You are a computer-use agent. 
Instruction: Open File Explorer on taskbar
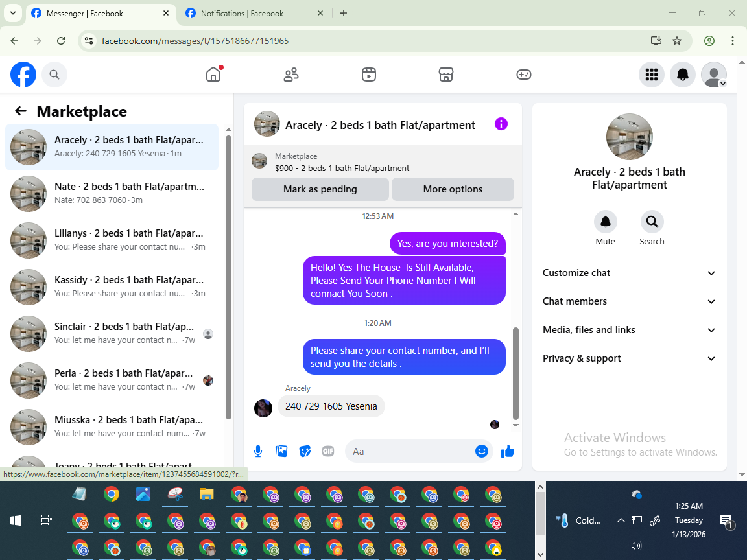click(206, 495)
